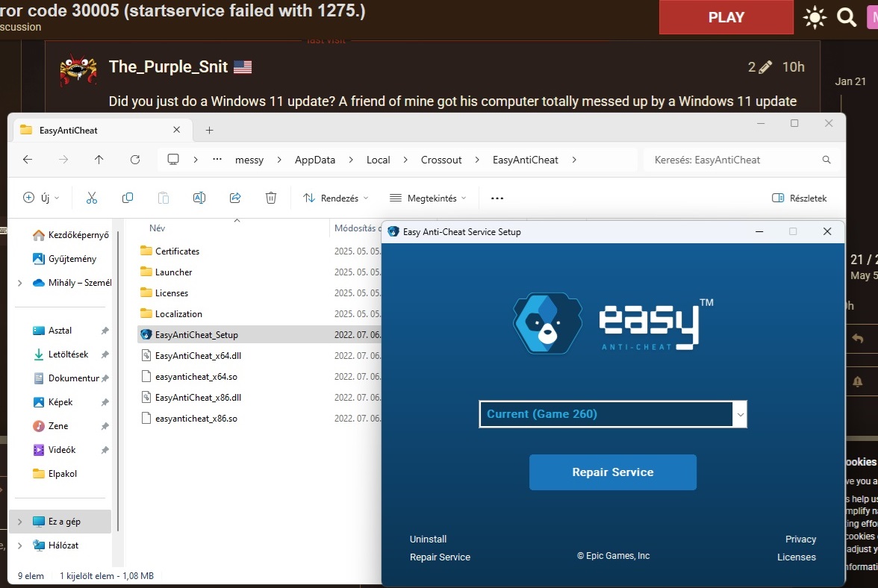Screen dimensions: 878x588
Task: Refresh the EasyAntiCheat folder view
Action: (x=135, y=160)
